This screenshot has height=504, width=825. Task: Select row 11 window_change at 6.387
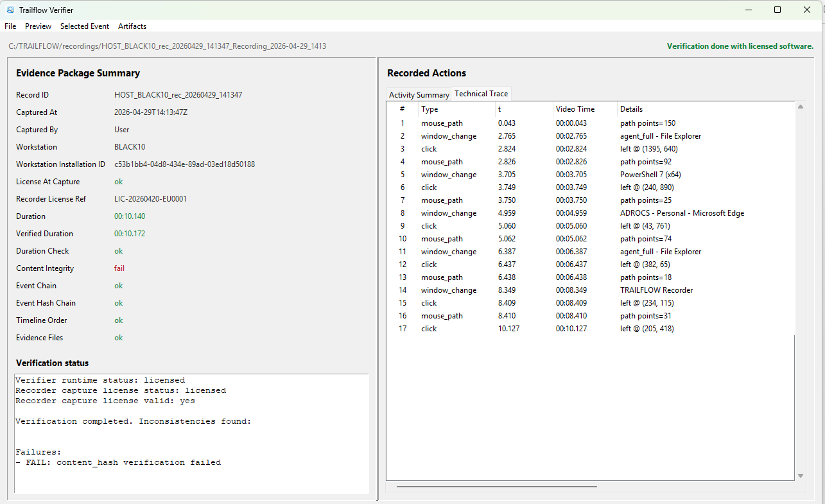coord(591,252)
